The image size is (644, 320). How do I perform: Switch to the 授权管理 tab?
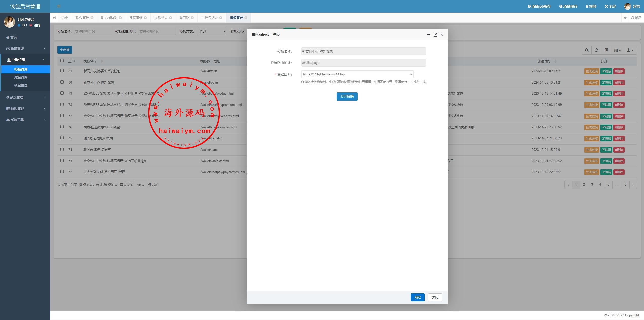[82, 18]
